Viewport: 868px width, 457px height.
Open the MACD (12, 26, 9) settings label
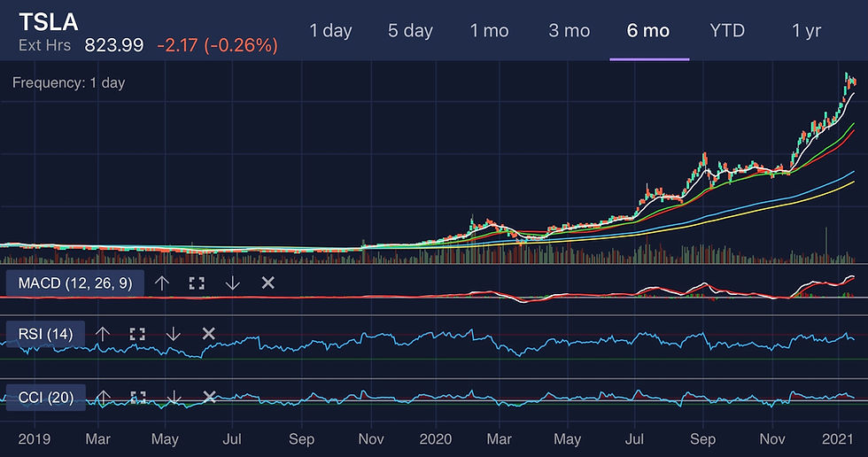(x=75, y=283)
